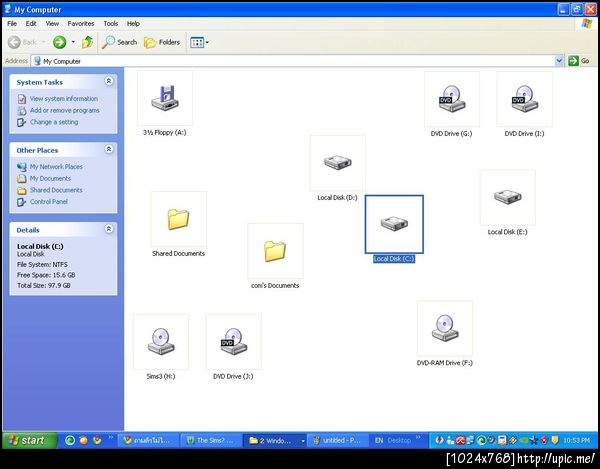Open the Tools menu
This screenshot has height=469, width=600.
111,24
